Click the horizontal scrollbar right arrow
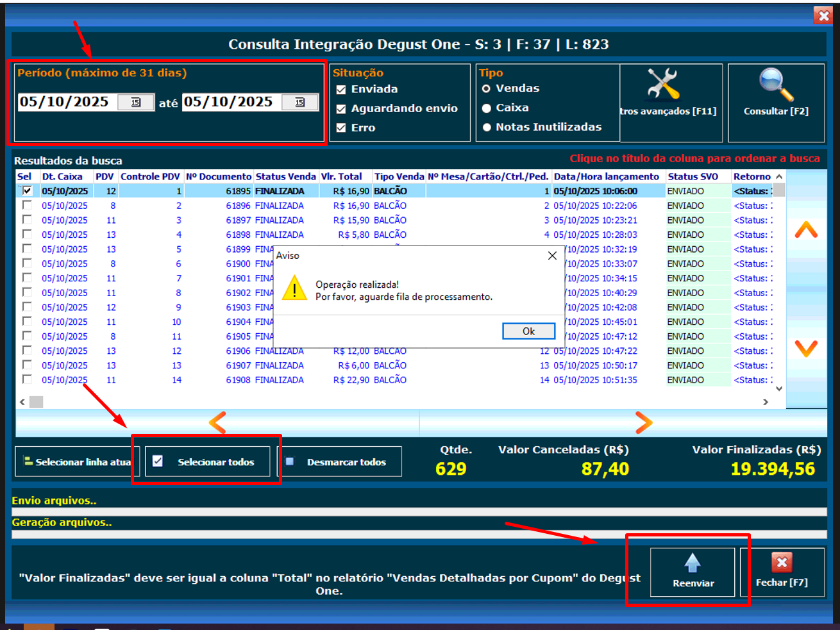 click(x=765, y=402)
